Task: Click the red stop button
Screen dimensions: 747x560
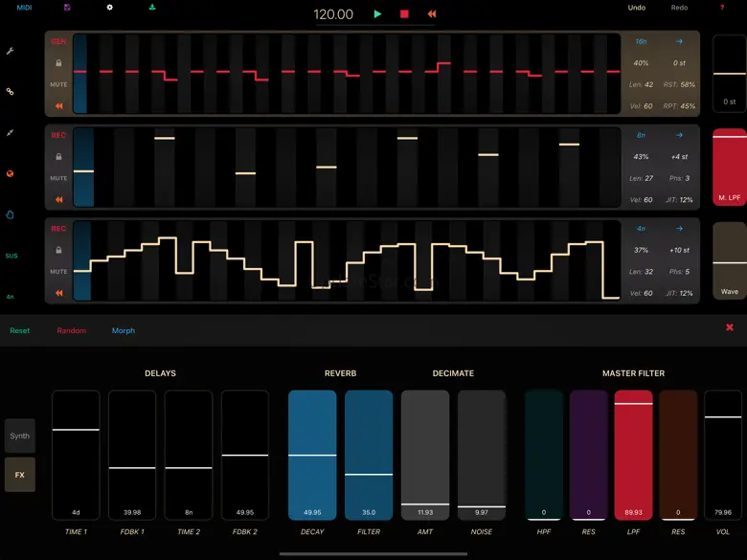Action: (x=404, y=14)
